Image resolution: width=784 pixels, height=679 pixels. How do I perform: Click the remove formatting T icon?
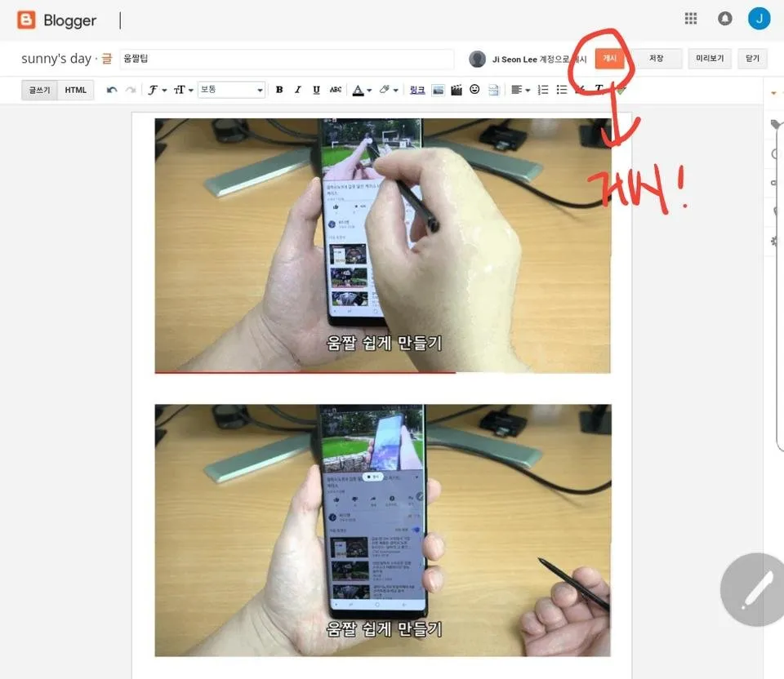599,90
